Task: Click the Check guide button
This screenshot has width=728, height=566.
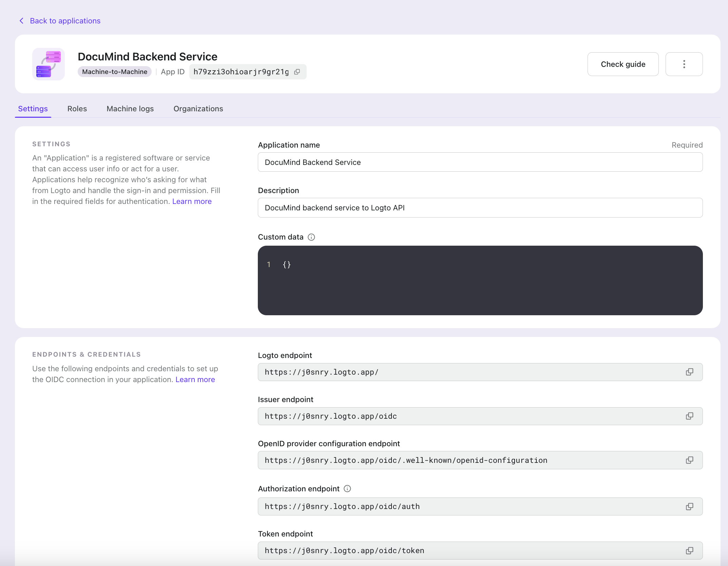Action: point(623,64)
